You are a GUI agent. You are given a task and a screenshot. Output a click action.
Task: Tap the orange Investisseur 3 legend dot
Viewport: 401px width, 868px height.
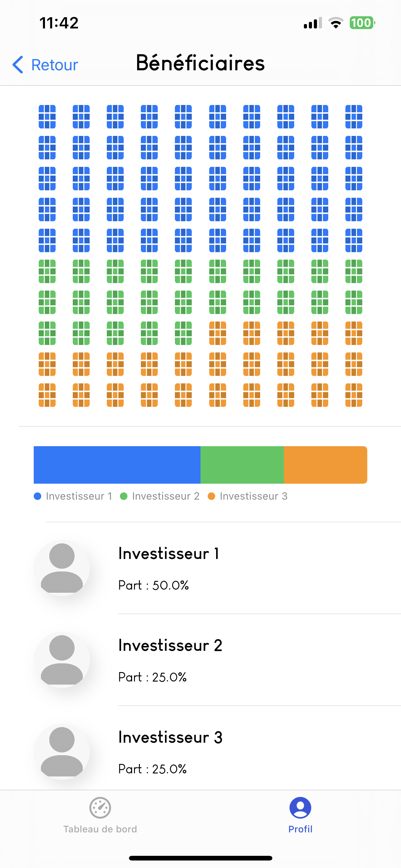point(211,496)
